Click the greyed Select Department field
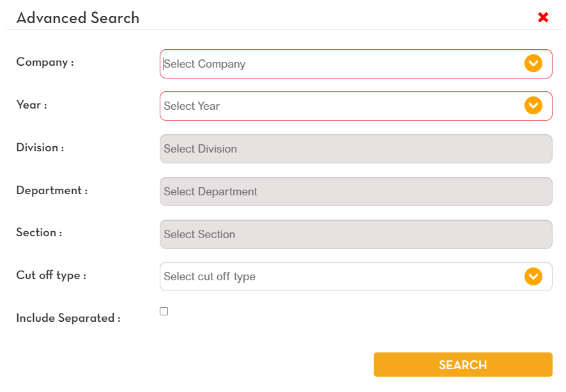 (356, 192)
